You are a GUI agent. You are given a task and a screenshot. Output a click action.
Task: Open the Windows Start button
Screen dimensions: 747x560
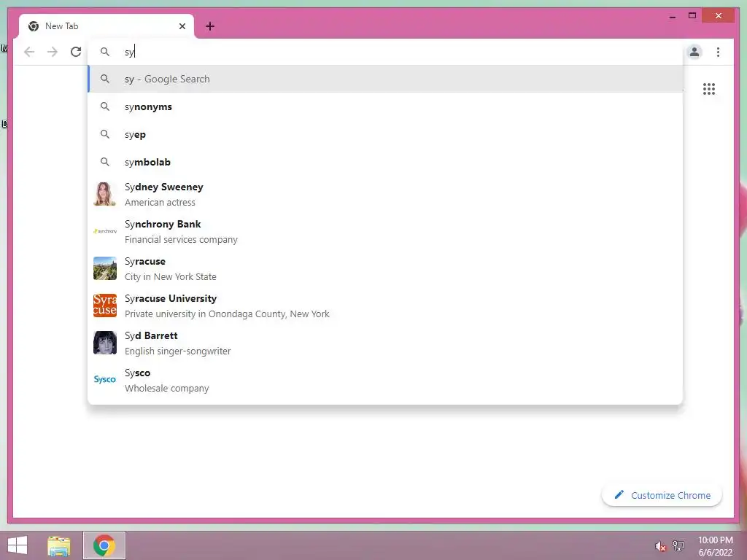coord(18,545)
